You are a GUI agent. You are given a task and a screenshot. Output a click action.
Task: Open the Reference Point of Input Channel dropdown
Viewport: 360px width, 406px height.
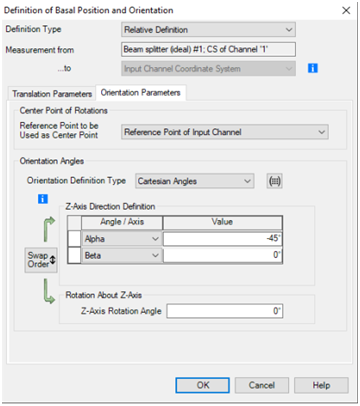pos(225,132)
